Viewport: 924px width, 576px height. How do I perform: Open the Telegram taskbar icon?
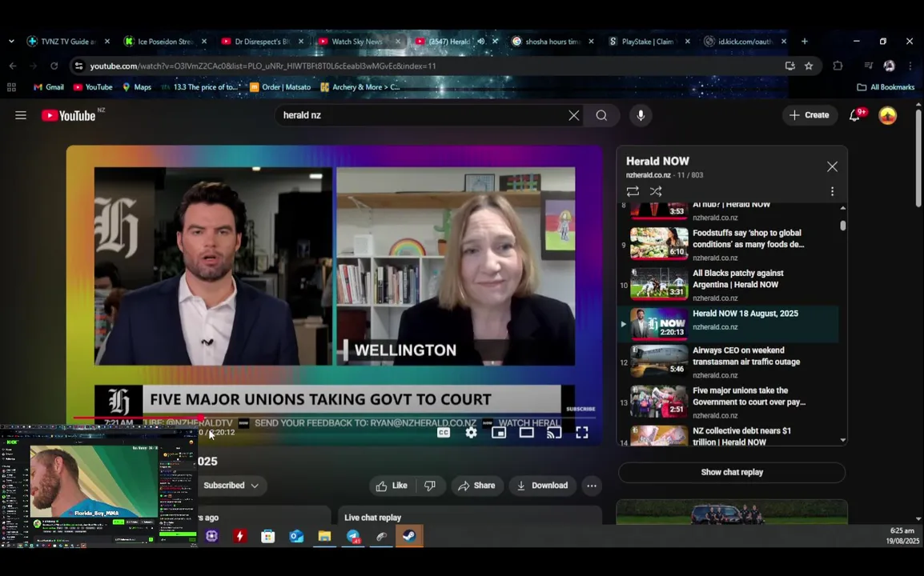tap(353, 536)
